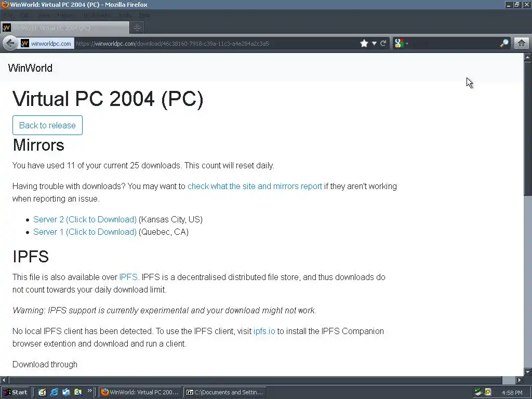Close the Firefox window

526,5
